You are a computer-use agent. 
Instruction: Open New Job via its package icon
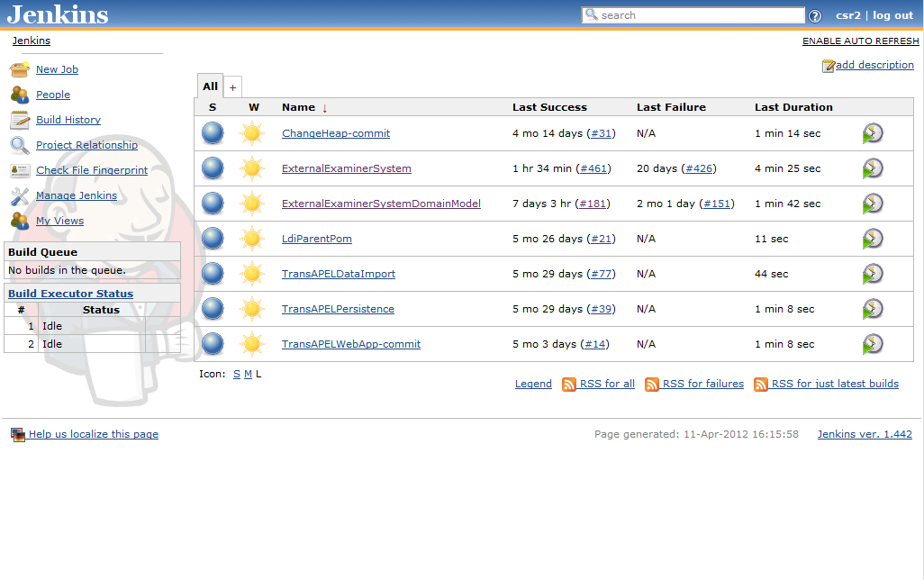click(x=19, y=68)
